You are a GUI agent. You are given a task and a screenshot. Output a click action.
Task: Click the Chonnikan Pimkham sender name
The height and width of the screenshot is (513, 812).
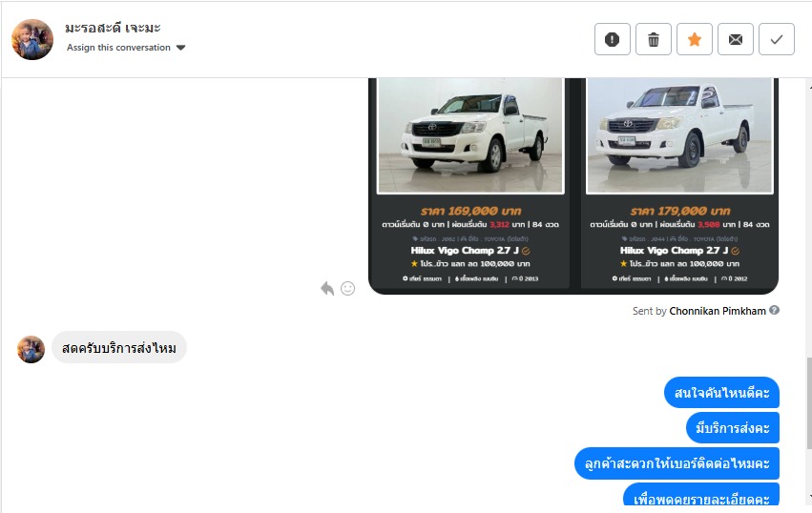(718, 311)
